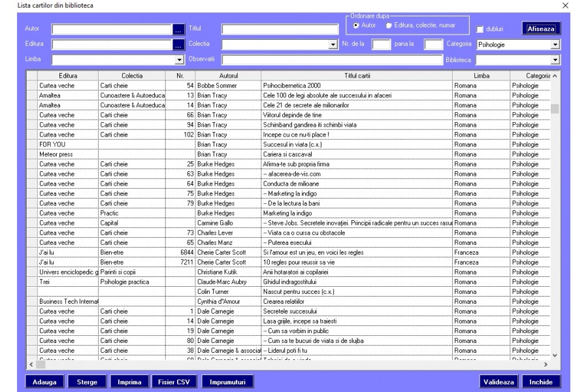The height and width of the screenshot is (392, 588).
Task: Click vertical scrollbar up arrow
Action: pyautogui.click(x=555, y=76)
